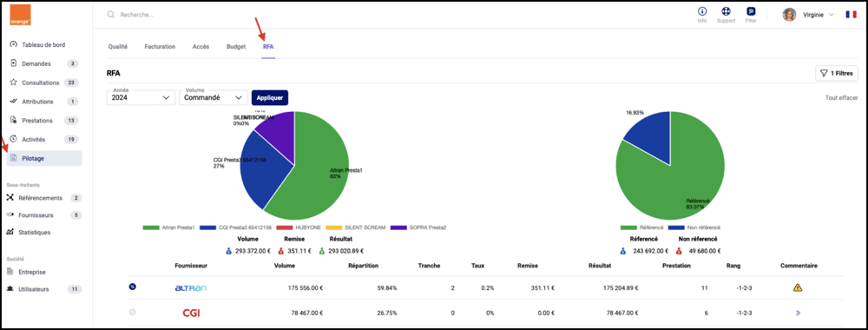Click Virginie's profile avatar
The height and width of the screenshot is (330, 868).
tap(789, 15)
